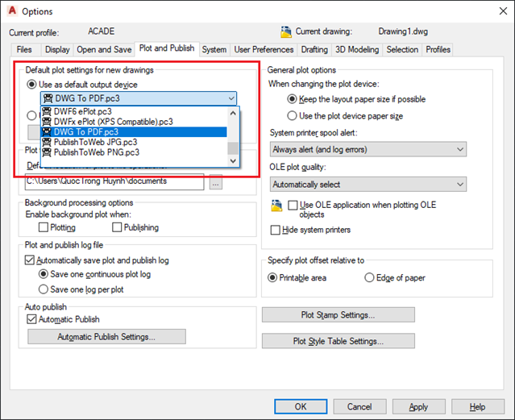
Task: Click the plot-to-file location path field
Action: pyautogui.click(x=114, y=181)
